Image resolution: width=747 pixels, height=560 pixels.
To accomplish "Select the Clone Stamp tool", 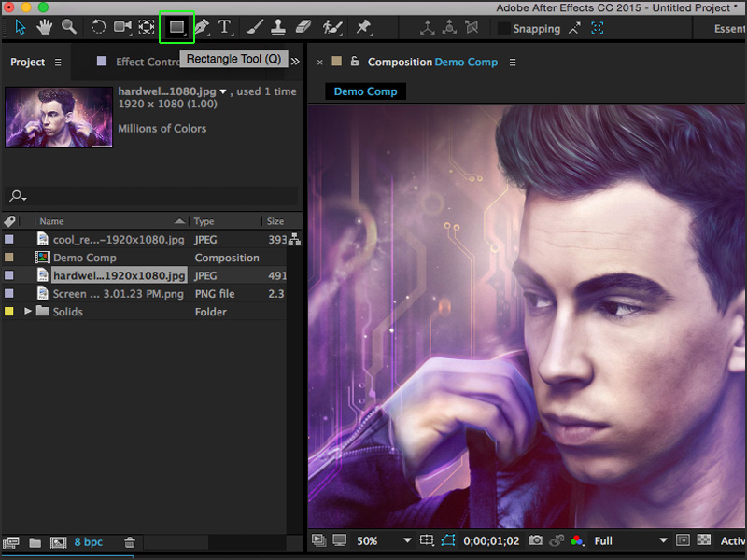I will click(278, 27).
